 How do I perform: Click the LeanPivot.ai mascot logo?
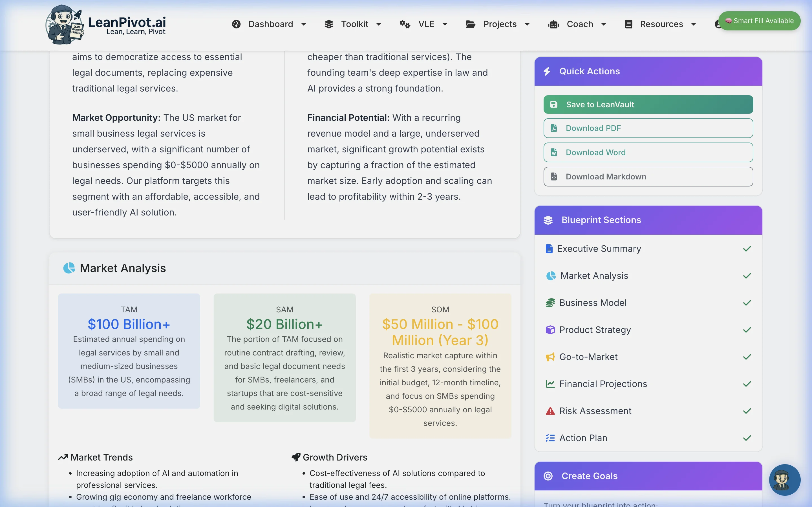coord(64,25)
